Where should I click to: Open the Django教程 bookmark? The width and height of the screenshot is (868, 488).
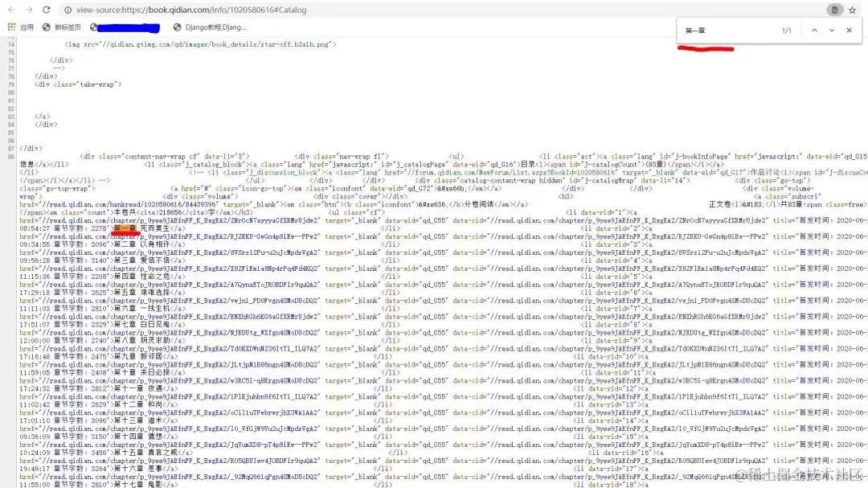pos(210,27)
